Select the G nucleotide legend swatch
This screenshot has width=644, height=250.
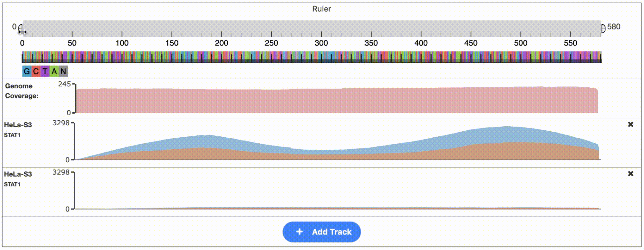(x=27, y=71)
